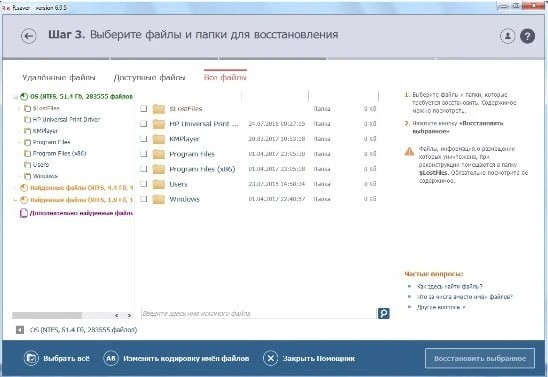Viewport: 548px width, 377px height.
Task: Click the additionally found files icon
Action: tap(23, 213)
